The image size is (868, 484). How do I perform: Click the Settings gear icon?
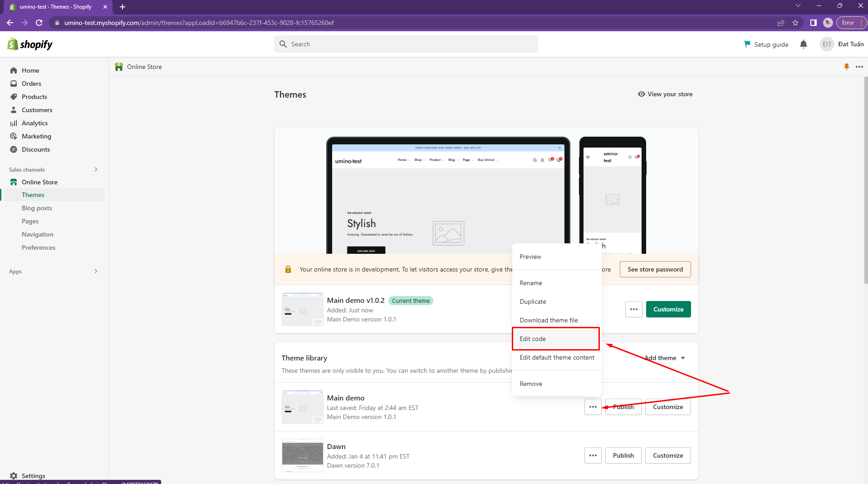pyautogui.click(x=14, y=476)
